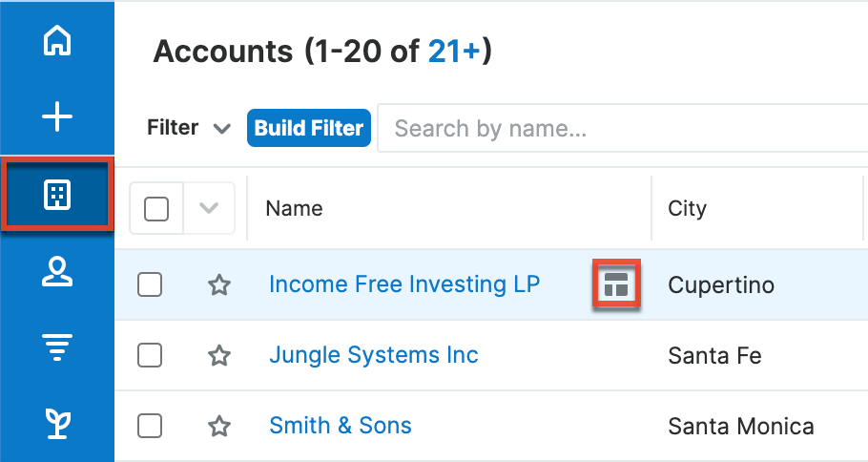
Task: Open the Leads sprout icon
Action: (x=57, y=422)
